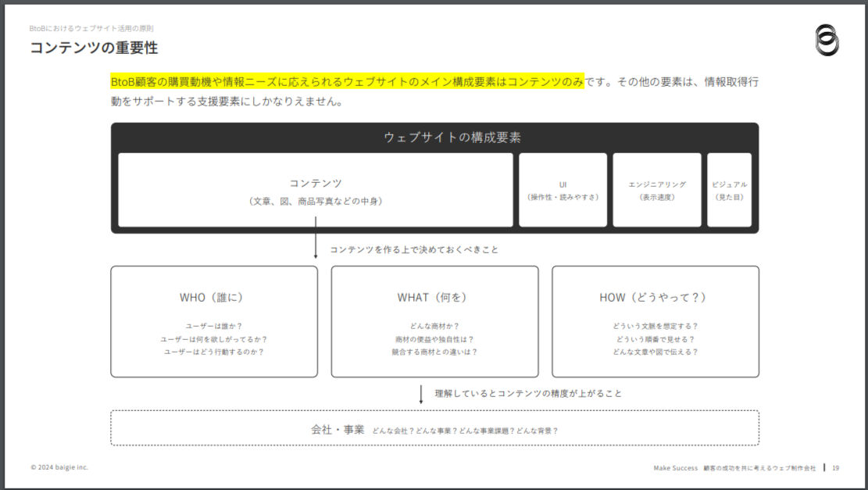Select the slide title コンテンツの重要性
This screenshot has height=490, width=868.
[94, 48]
